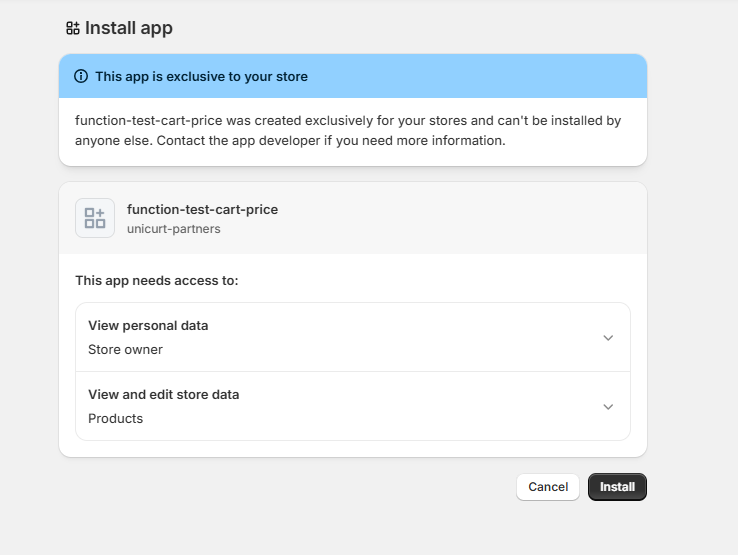Click the 'Install app' page title
The image size is (738, 555).
(x=128, y=28)
